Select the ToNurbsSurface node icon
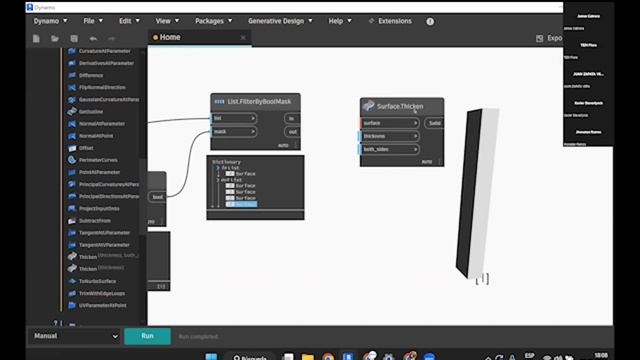640x360 pixels. (72, 281)
